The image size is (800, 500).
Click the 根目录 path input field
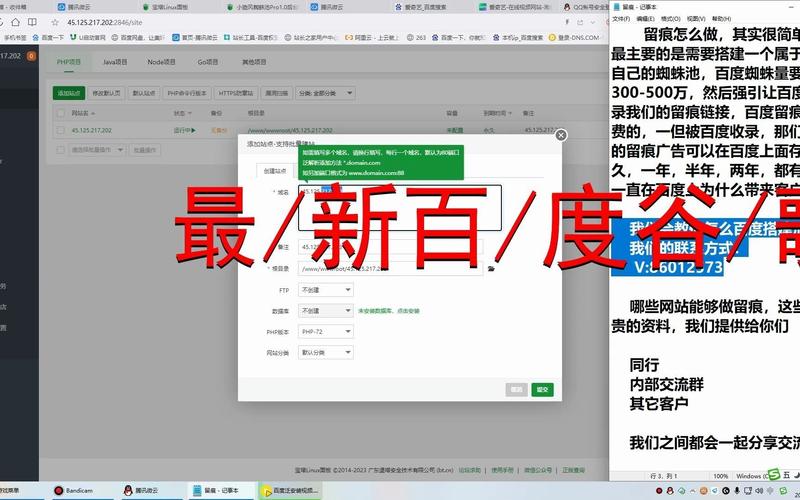[390, 269]
